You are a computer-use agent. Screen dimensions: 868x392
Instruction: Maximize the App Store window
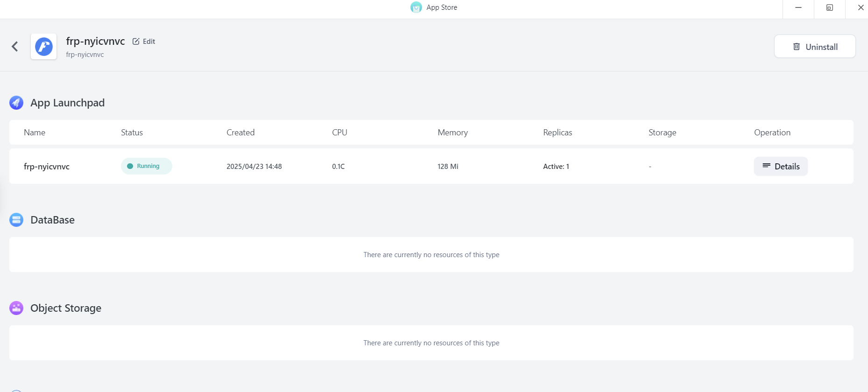tap(829, 7)
